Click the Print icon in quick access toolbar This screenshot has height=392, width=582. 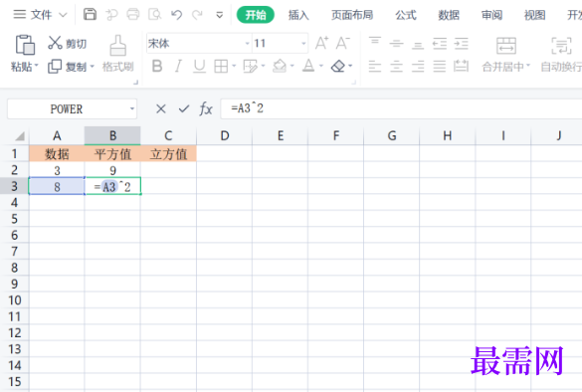click(133, 15)
